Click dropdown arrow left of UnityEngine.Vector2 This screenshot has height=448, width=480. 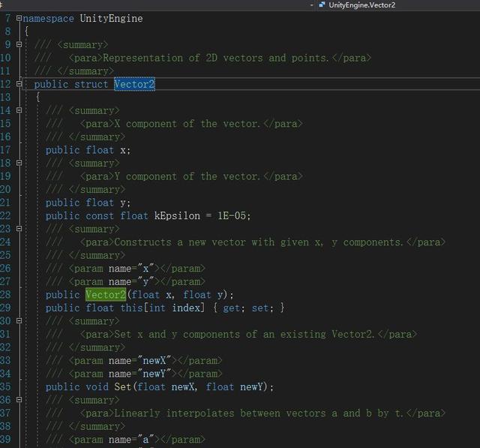tap(312, 5)
